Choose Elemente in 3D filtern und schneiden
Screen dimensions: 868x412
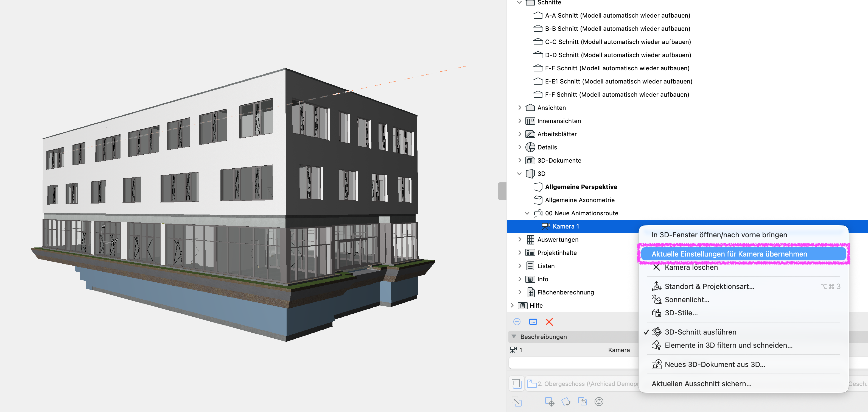point(728,345)
